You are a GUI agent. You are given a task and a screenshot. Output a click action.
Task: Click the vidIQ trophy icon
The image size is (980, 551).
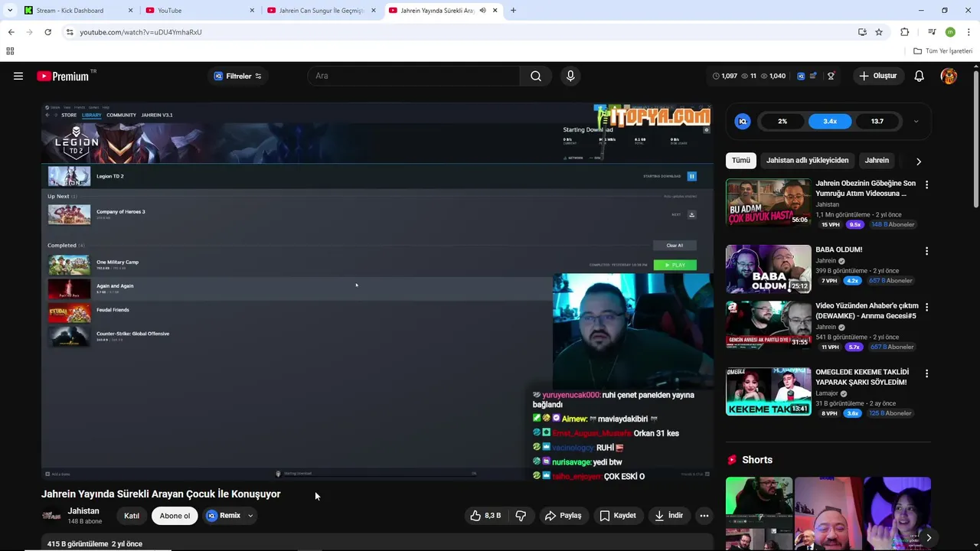coord(831,76)
